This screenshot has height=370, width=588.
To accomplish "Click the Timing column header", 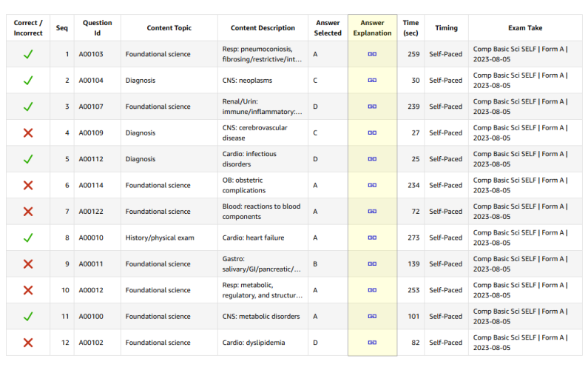I will (446, 28).
